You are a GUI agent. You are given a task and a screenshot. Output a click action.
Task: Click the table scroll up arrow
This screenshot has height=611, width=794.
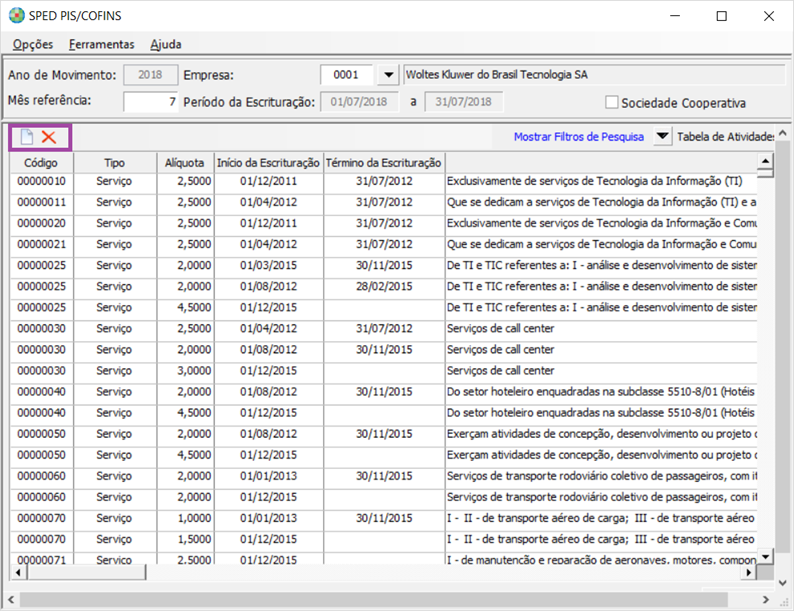[x=766, y=162]
